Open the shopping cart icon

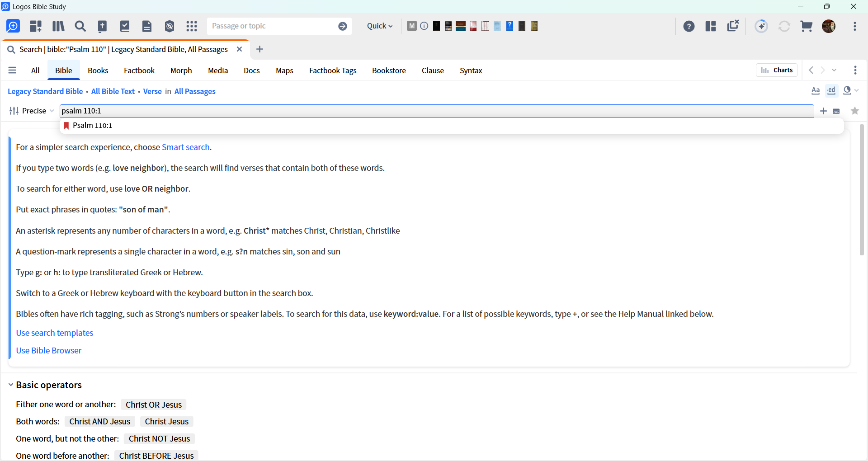click(x=807, y=26)
